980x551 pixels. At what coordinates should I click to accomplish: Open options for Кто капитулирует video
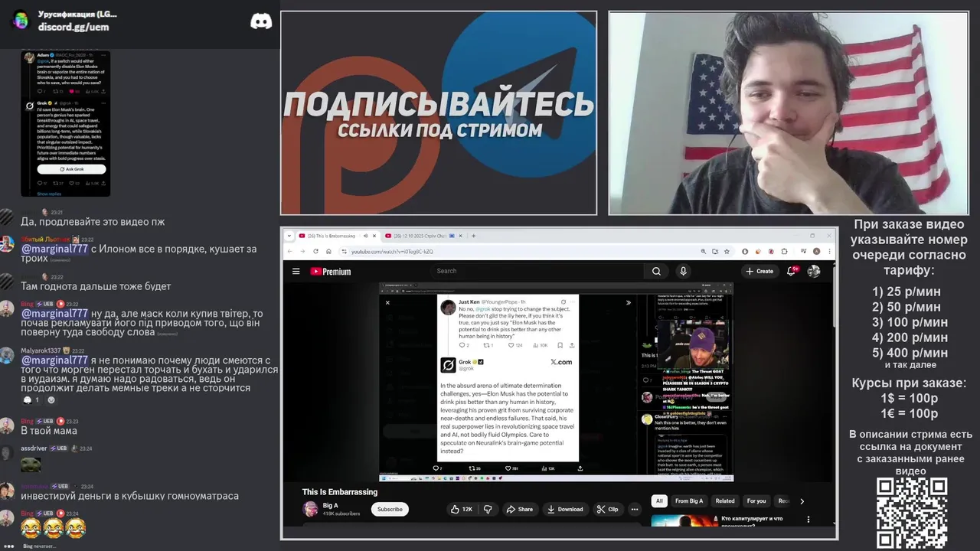tap(808, 520)
